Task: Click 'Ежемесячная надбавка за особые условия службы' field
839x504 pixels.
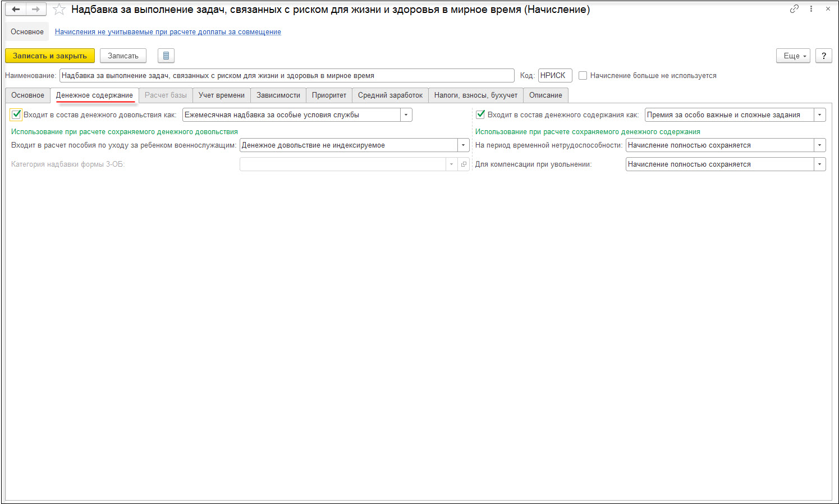Action: [292, 115]
